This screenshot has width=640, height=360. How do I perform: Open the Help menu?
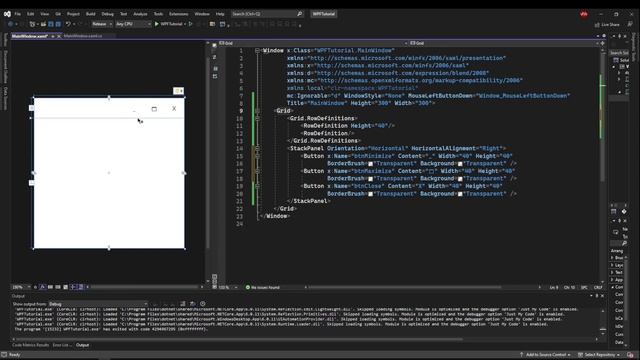220,14
